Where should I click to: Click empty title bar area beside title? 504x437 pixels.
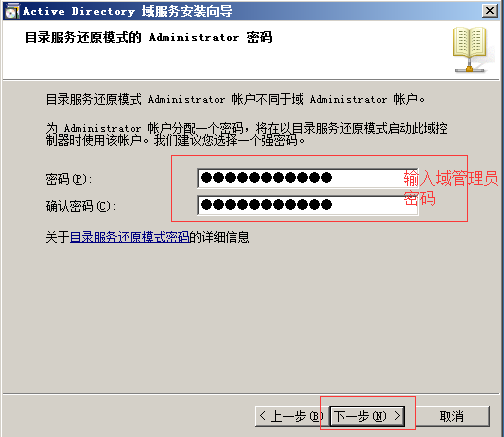coord(357,11)
